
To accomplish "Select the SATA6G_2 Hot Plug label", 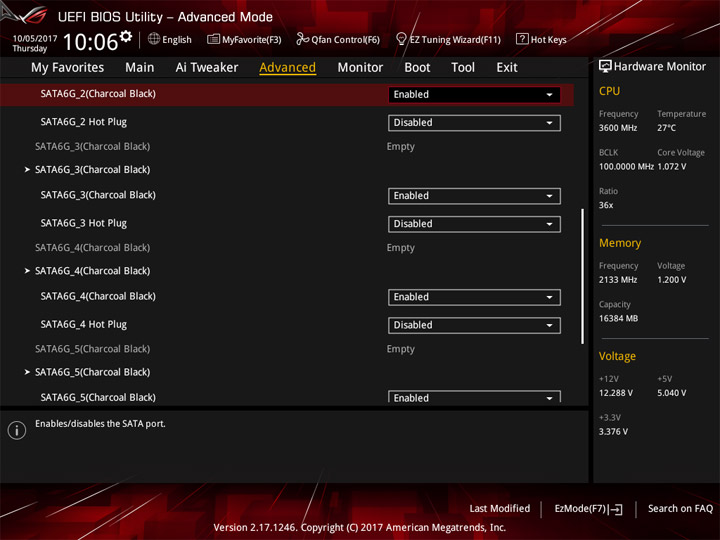I will click(84, 122).
